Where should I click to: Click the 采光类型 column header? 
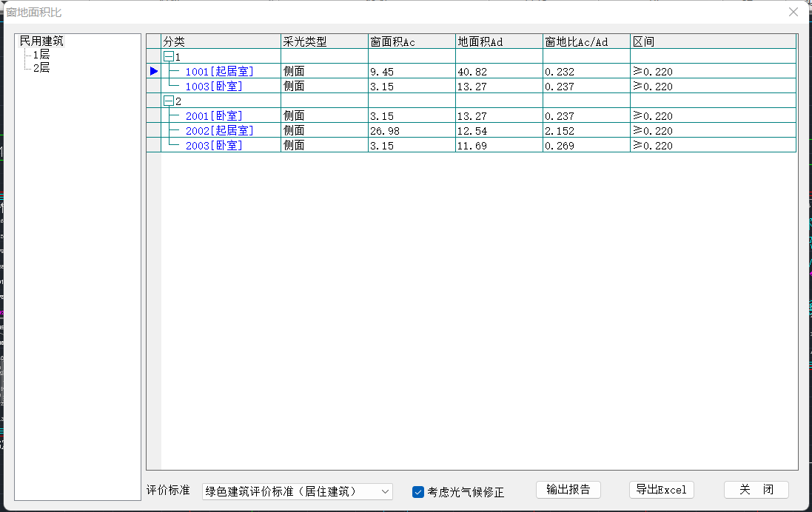click(324, 42)
